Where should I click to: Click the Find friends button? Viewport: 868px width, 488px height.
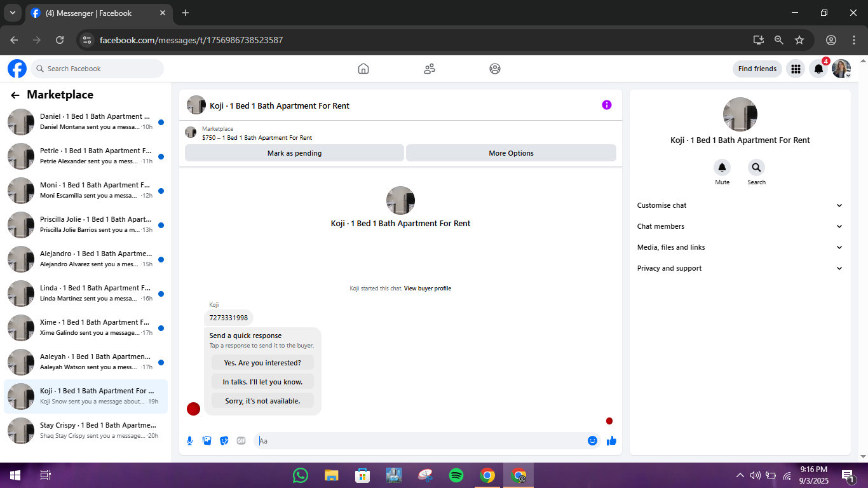pos(757,69)
